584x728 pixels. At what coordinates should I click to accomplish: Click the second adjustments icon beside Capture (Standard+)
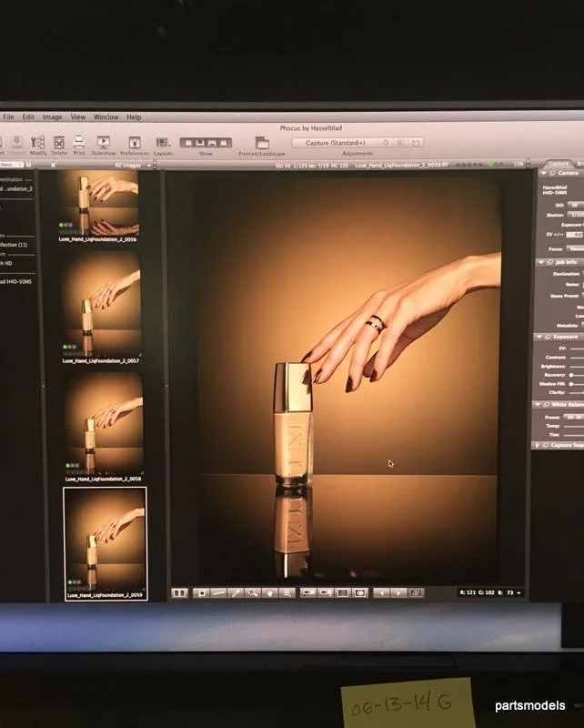click(x=400, y=143)
